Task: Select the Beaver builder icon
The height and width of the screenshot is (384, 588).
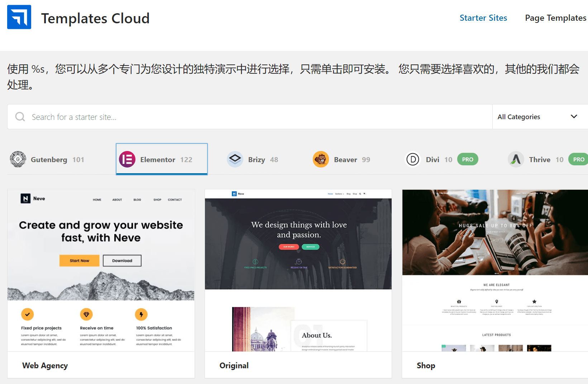Action: click(321, 159)
